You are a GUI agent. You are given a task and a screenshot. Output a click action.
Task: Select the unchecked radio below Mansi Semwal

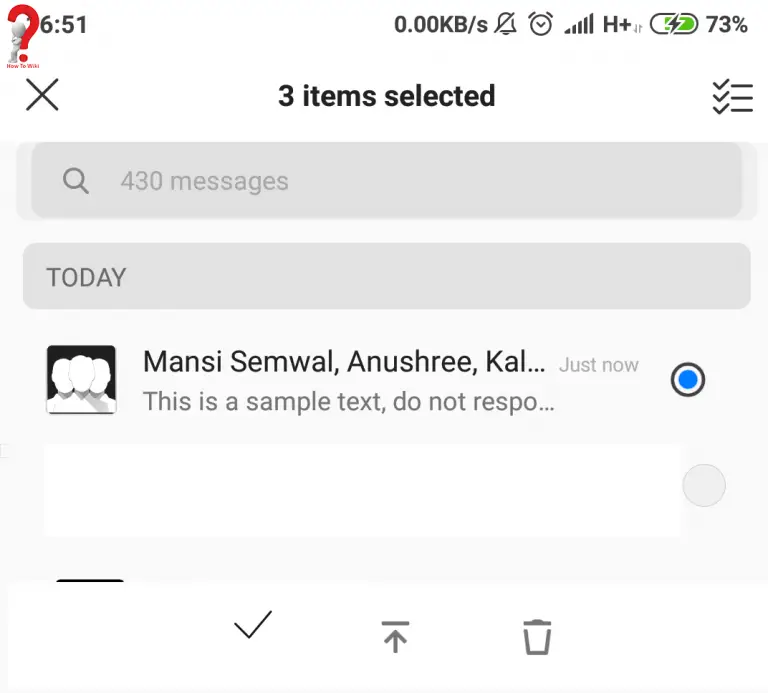tap(703, 486)
